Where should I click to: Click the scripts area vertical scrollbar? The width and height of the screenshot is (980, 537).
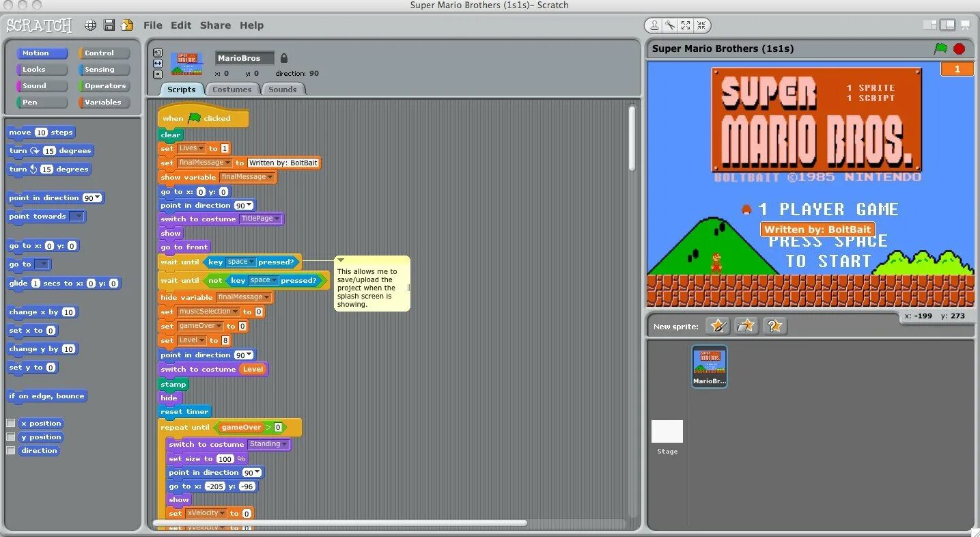click(632, 138)
